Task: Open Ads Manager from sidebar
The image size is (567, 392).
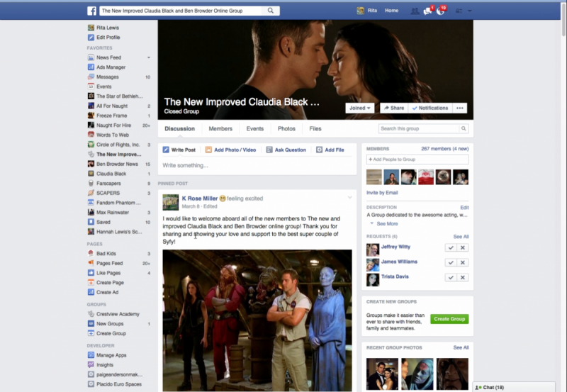Action: tap(111, 67)
